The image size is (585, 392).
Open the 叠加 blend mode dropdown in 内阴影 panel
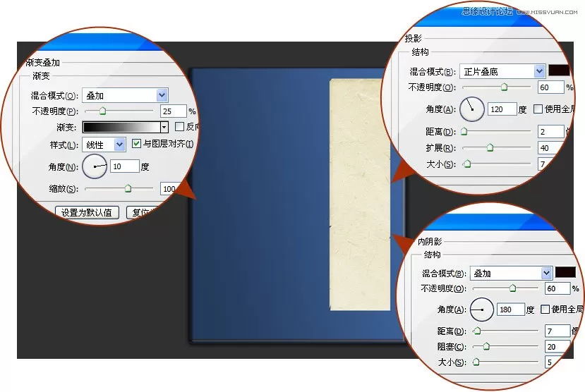(x=511, y=273)
